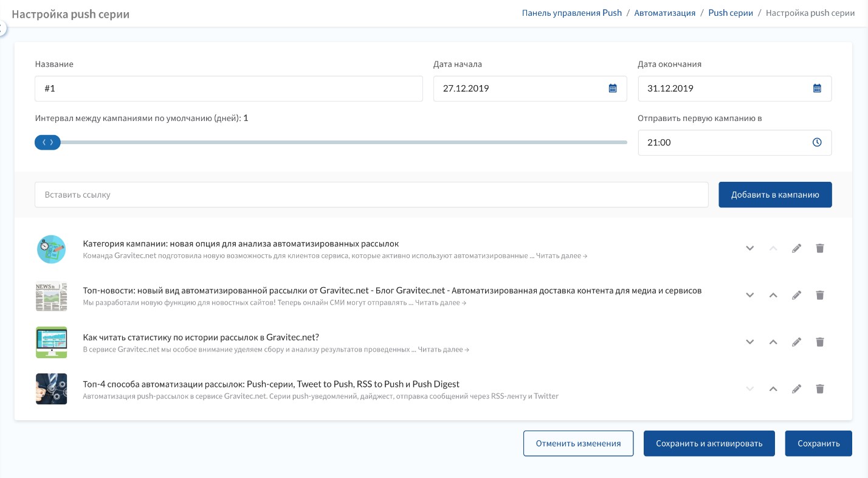Select the 'Топ-новости' newspaper thumbnail
Image resolution: width=868 pixels, height=478 pixels.
coord(51,296)
